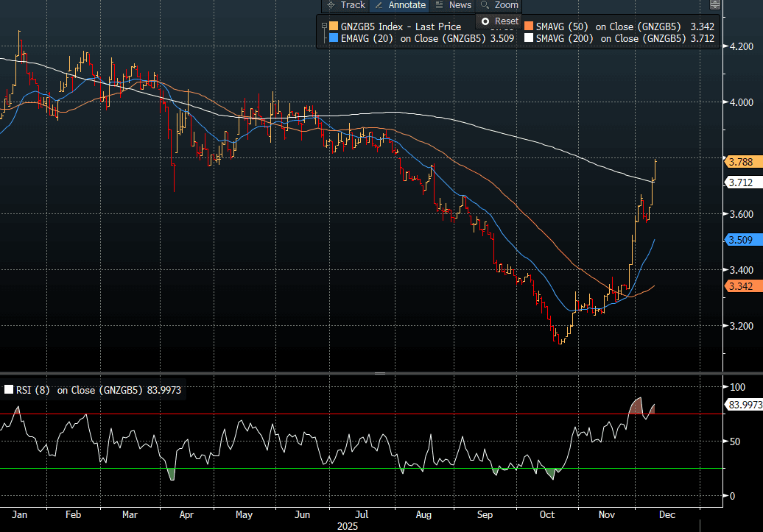Viewport: 763px width, 532px height.
Task: Click the Zoom magnifier icon
Action: click(485, 5)
